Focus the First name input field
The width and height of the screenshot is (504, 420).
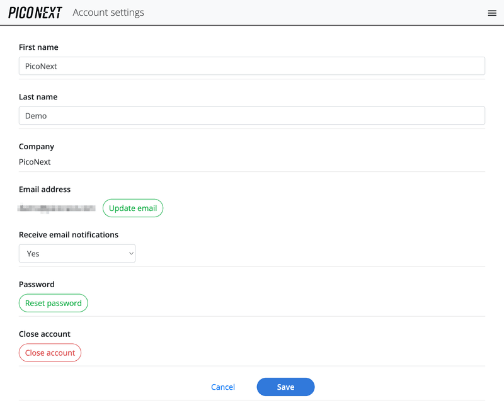(252, 66)
